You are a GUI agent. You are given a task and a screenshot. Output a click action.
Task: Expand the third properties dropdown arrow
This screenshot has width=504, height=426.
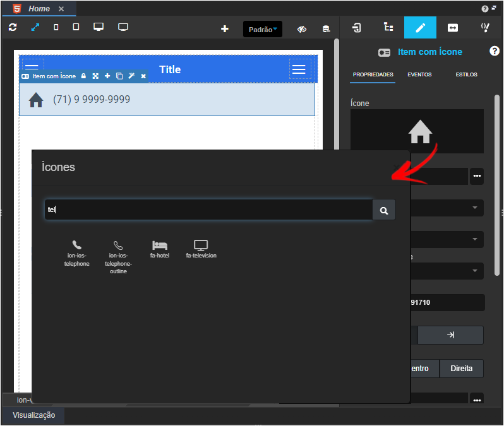(475, 271)
